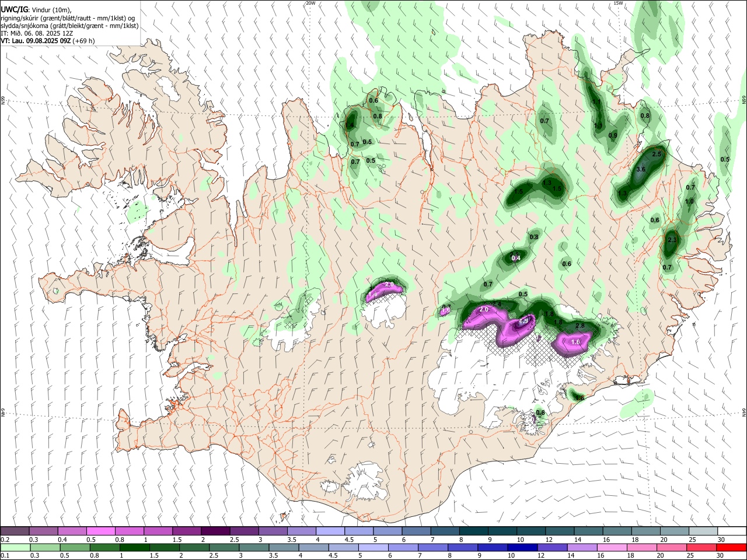Viewport: 747px width, 560px height.
Task: Click the '2.8' precipitation value on the map
Action: 580,325
